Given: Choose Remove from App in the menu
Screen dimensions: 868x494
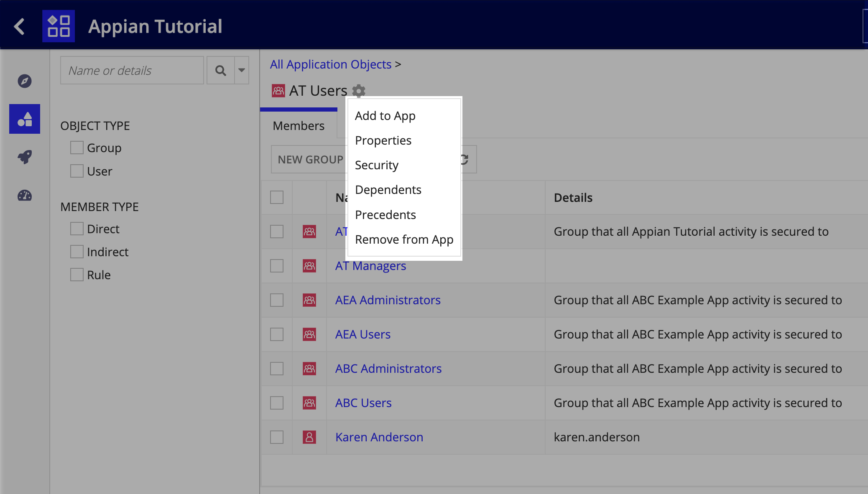Looking at the screenshot, I should (x=404, y=239).
